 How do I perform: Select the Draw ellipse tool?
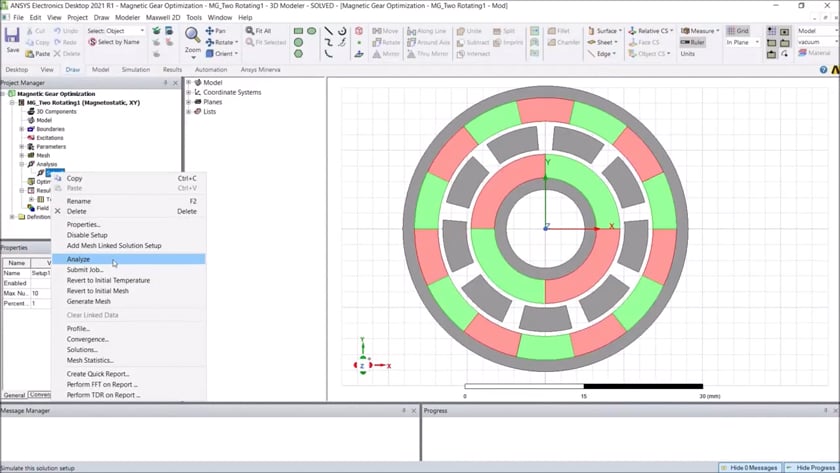(311, 31)
